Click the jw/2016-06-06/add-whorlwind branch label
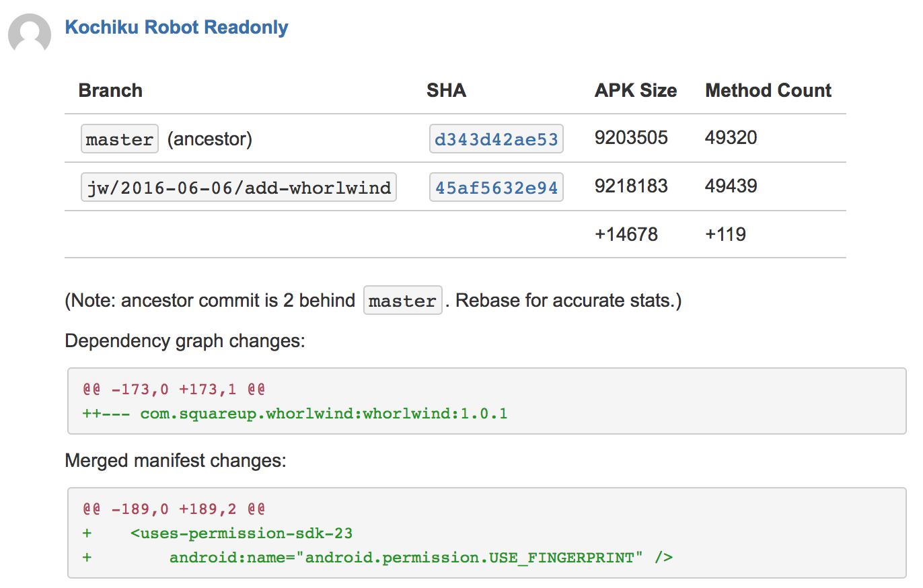 tap(239, 188)
